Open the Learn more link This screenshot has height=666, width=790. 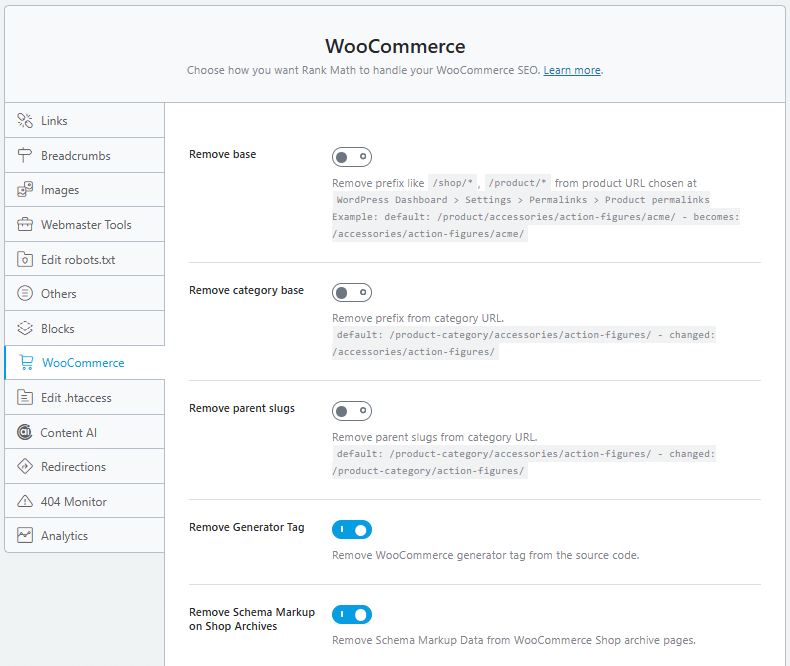tap(572, 71)
